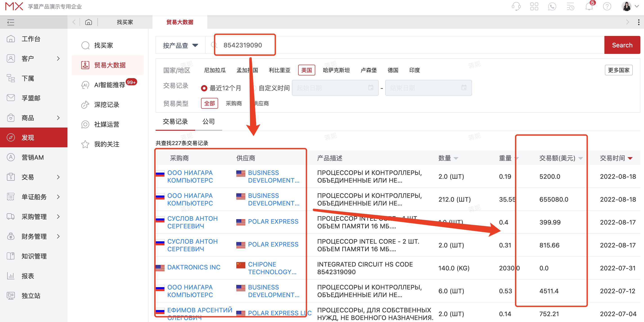Select the 德国 country filter
The height and width of the screenshot is (322, 644).
393,70
